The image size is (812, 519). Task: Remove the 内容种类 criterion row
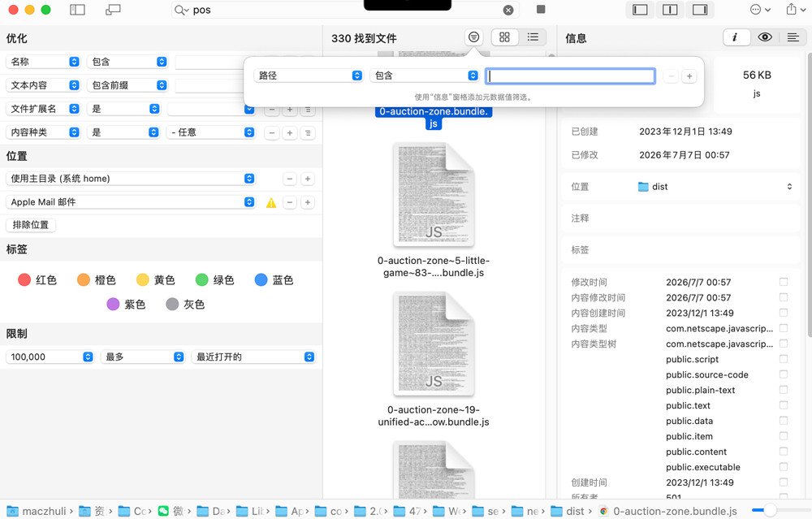tap(272, 133)
